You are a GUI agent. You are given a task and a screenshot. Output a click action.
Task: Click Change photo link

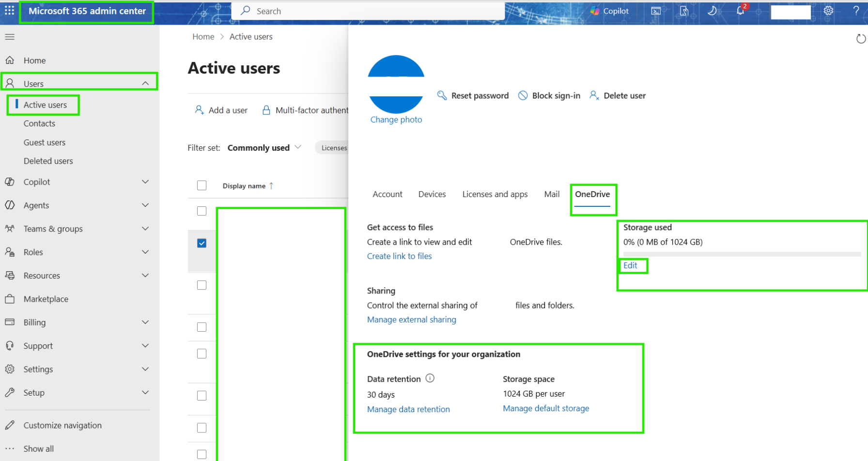point(396,120)
